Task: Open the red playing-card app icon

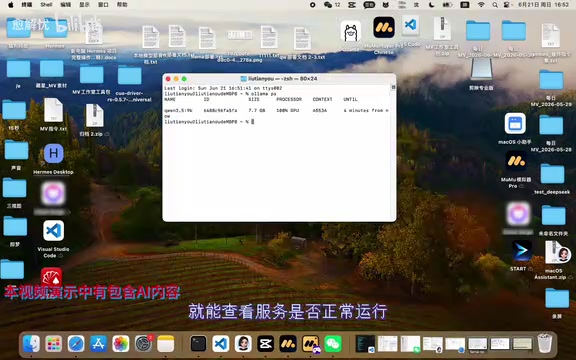Action: (51, 277)
